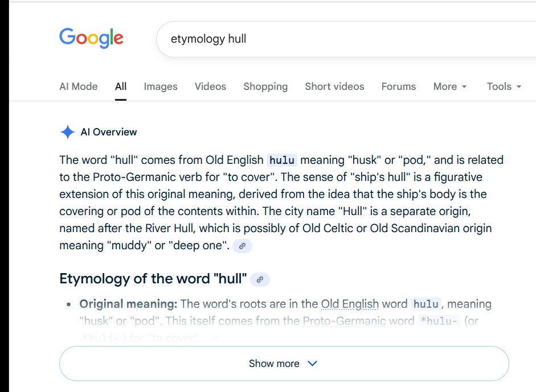The height and width of the screenshot is (392, 536).
Task: Select the All results tab
Action: 121,86
